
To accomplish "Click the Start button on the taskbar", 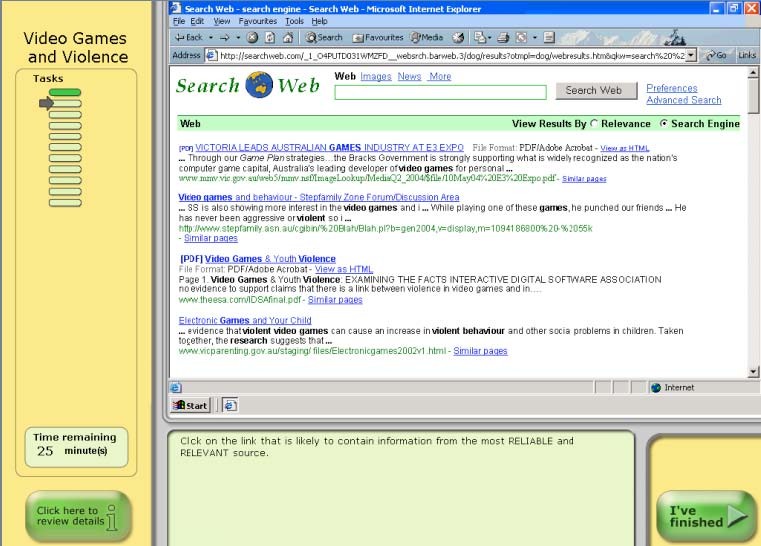I will pyautogui.click(x=190, y=405).
